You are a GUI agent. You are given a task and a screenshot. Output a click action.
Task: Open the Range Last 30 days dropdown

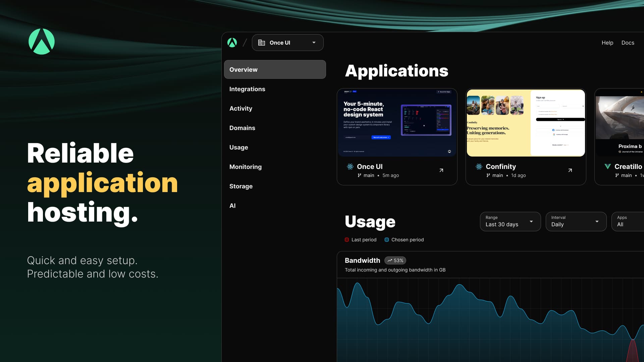(x=510, y=222)
